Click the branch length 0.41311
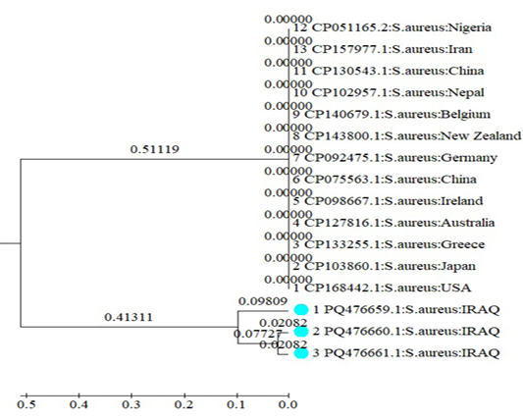523x420 pixels. [x=129, y=317]
